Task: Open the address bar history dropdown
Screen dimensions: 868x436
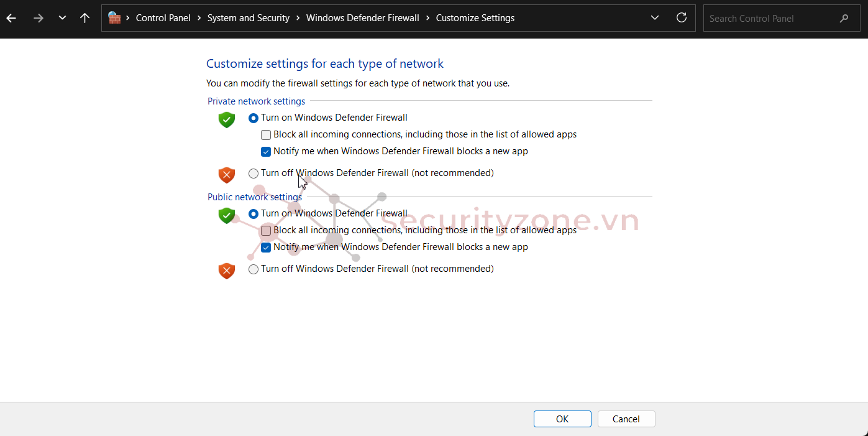Action: click(x=655, y=18)
